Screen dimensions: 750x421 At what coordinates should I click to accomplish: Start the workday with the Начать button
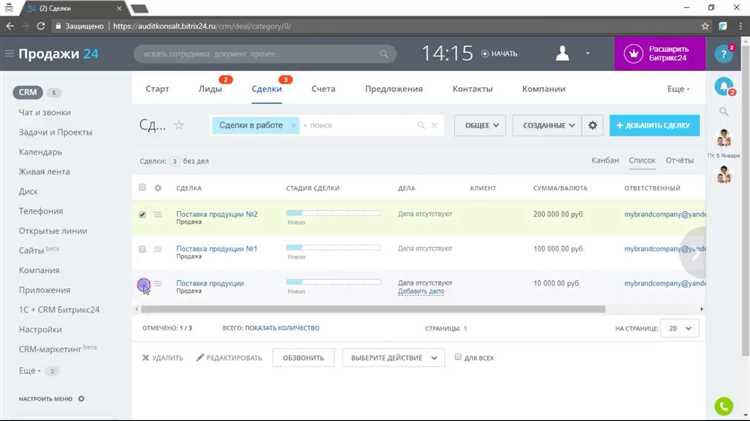tap(499, 54)
